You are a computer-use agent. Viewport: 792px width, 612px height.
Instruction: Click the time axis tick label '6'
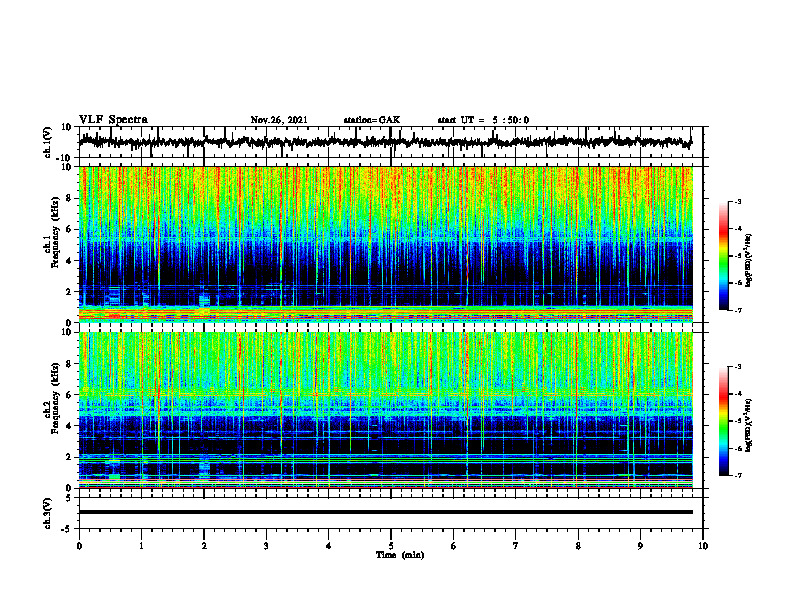click(453, 546)
